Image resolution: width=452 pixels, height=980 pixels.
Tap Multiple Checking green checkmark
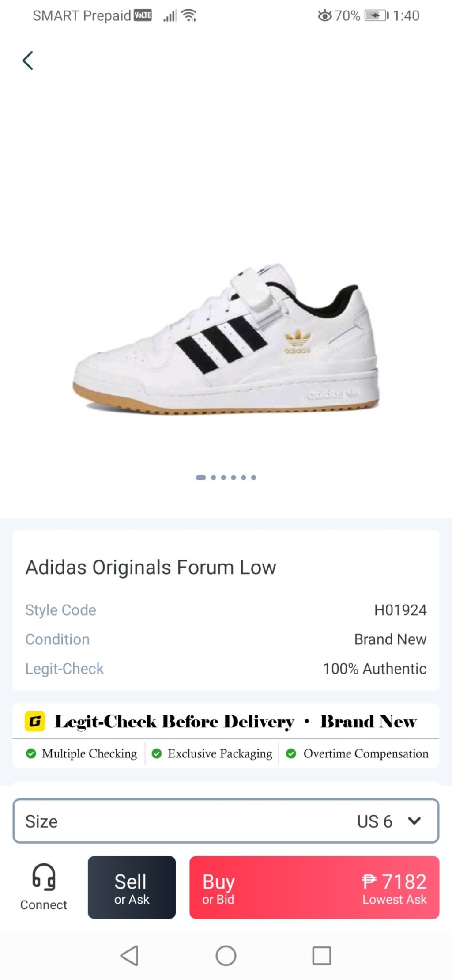(x=31, y=753)
